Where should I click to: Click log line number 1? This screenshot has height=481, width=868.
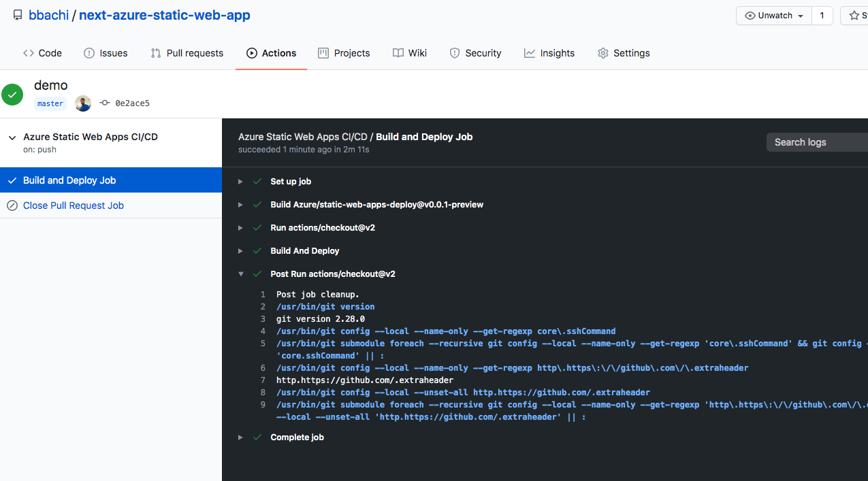(263, 295)
